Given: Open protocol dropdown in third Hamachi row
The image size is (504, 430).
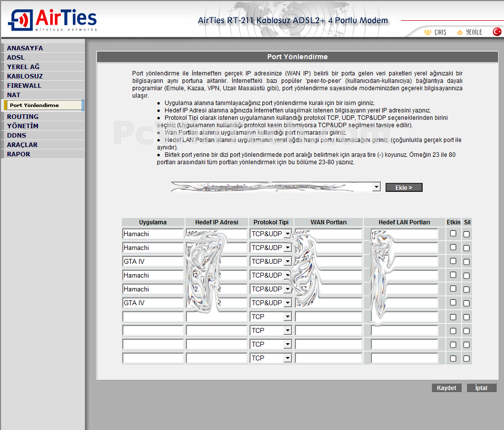Looking at the screenshot, I should pos(271,275).
